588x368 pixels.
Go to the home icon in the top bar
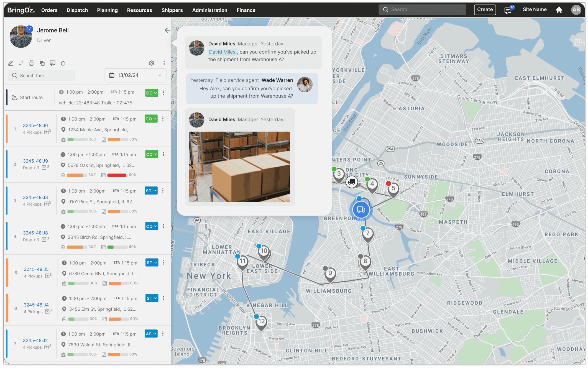pyautogui.click(x=559, y=10)
